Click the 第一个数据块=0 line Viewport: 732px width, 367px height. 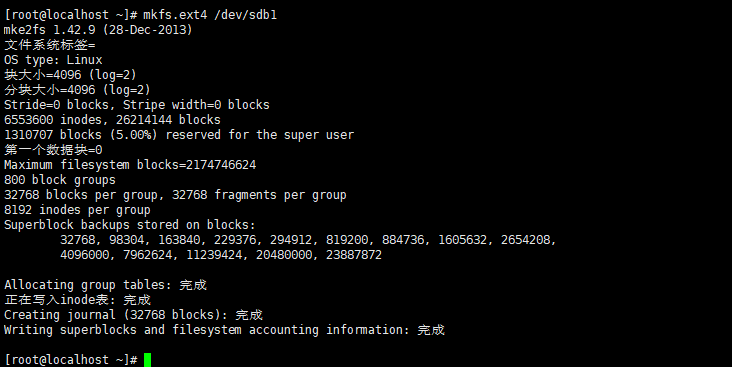pos(53,150)
